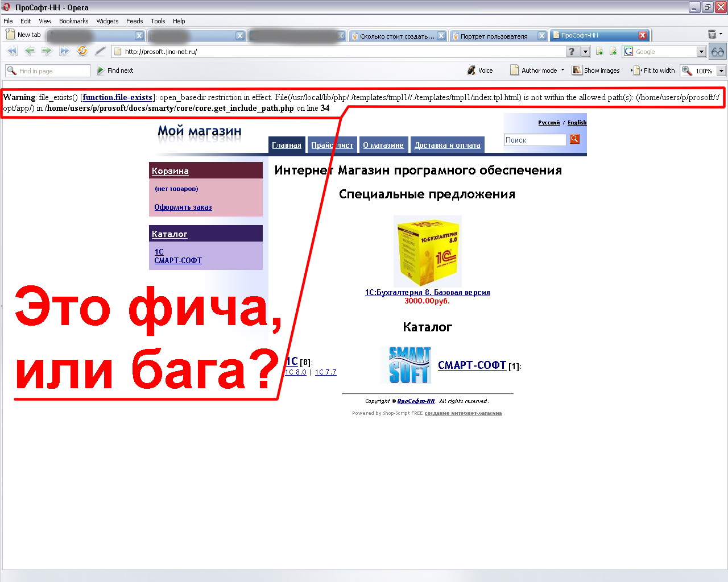Close the 'Сколько стоит создать' tab

(441, 36)
